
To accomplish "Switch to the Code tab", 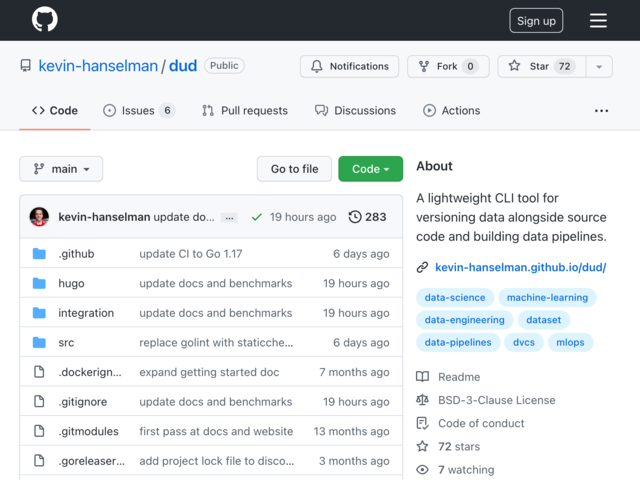I will click(55, 111).
